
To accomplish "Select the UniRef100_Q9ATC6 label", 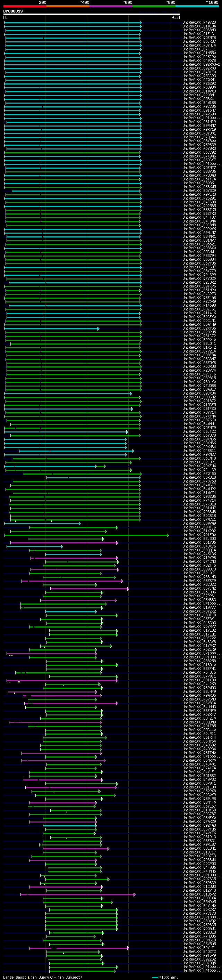I will pyautogui.click(x=199, y=527).
